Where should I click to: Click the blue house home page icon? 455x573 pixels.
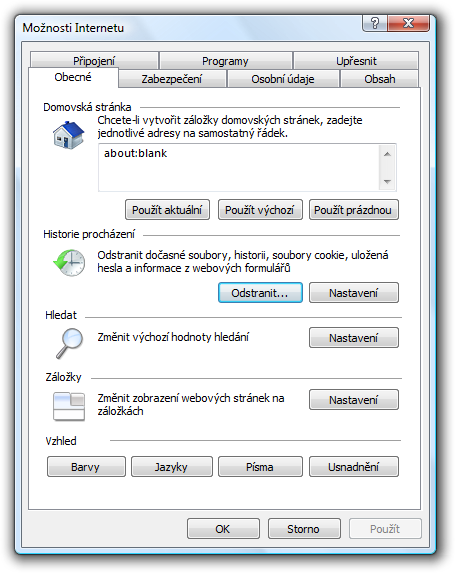click(69, 134)
